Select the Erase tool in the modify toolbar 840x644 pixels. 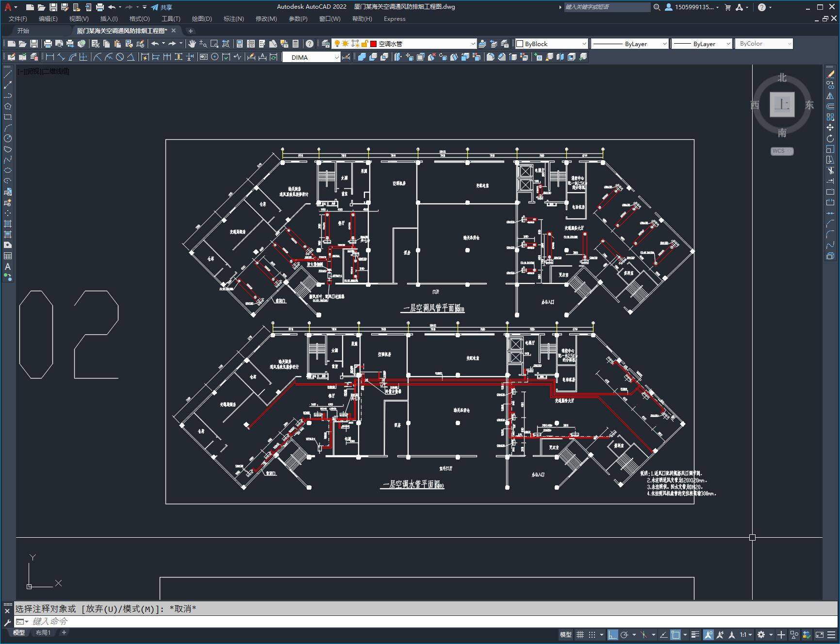(x=830, y=74)
